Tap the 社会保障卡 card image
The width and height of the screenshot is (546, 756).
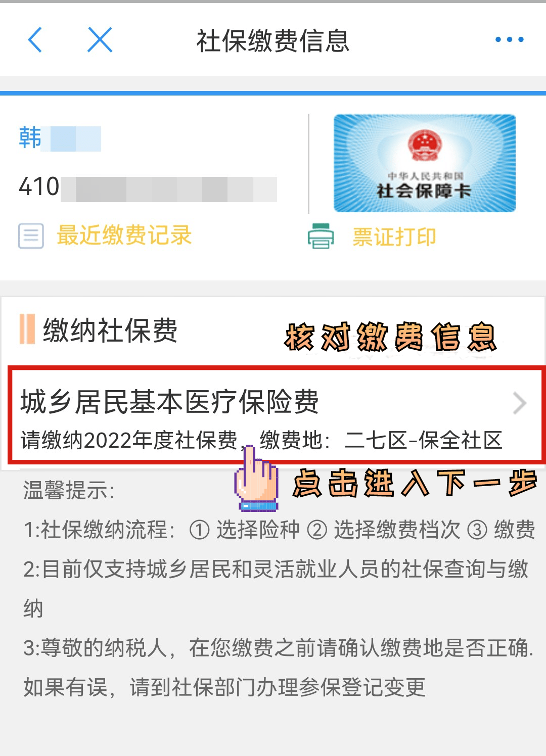424,163
